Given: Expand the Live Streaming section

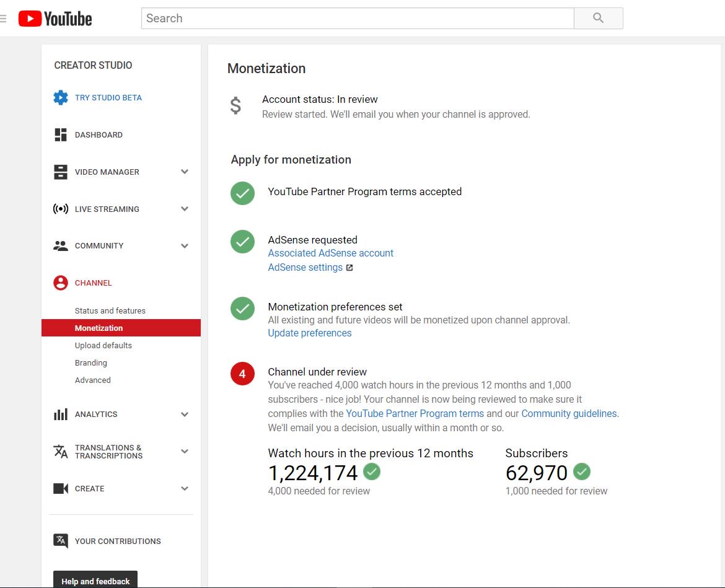Looking at the screenshot, I should tap(185, 209).
